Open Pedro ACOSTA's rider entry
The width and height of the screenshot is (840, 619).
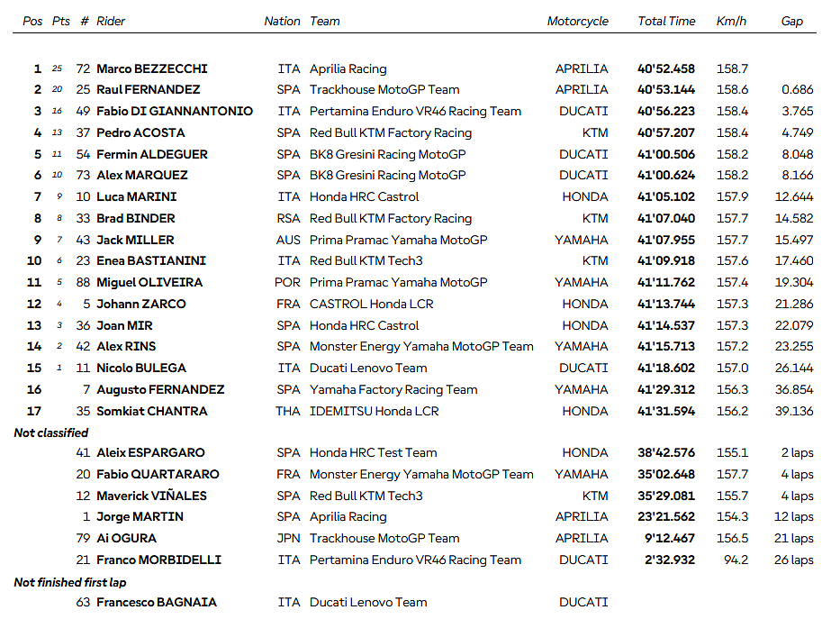pyautogui.click(x=142, y=132)
